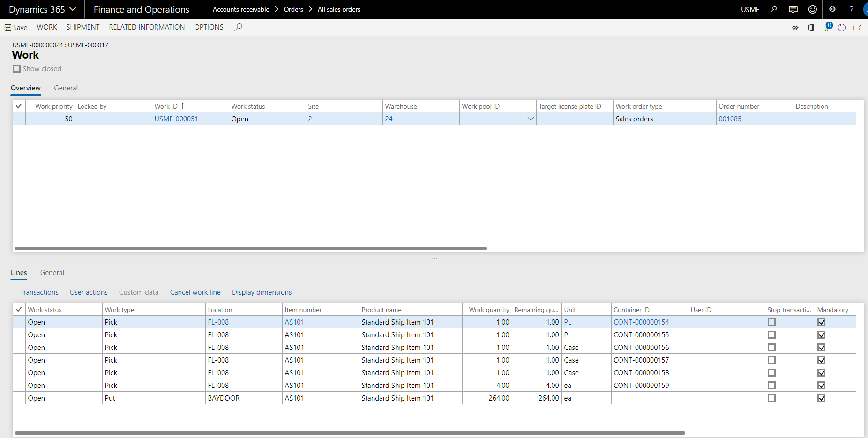Open Work ID USMF-000051 link
The height and width of the screenshot is (438, 868).
pos(176,119)
